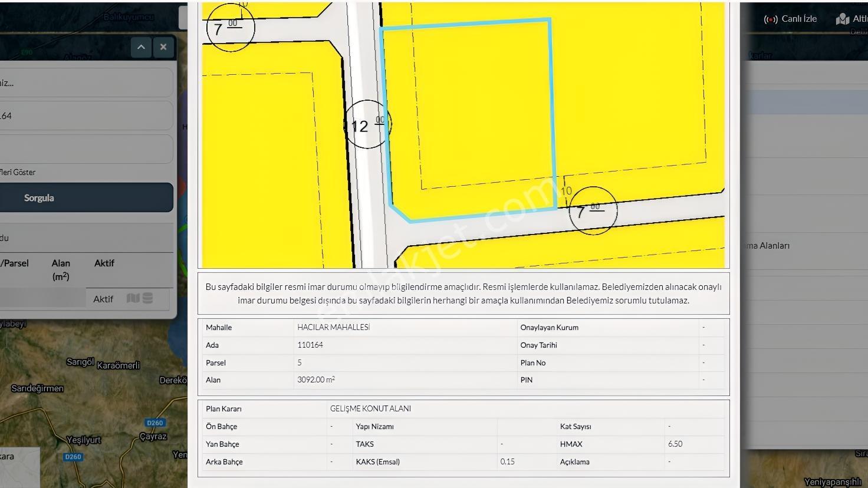Focus the first query field ending in "iz..."
The height and width of the screenshot is (488, 868).
86,83
